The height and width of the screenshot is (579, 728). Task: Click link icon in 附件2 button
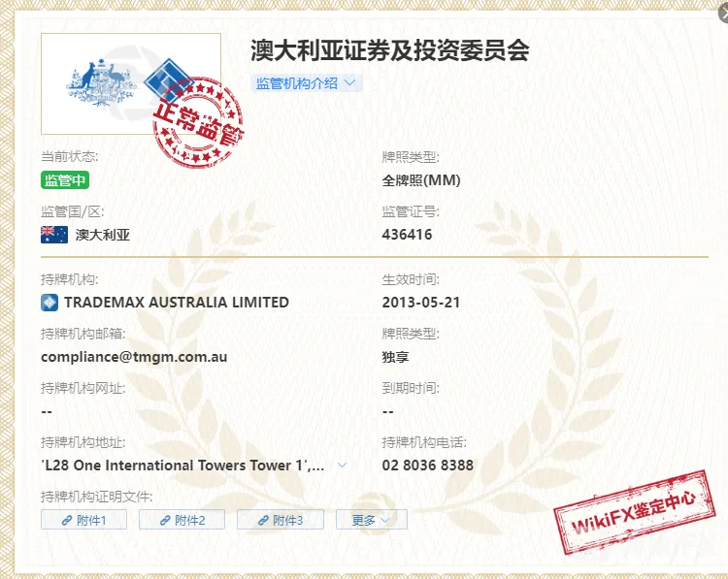[165, 520]
